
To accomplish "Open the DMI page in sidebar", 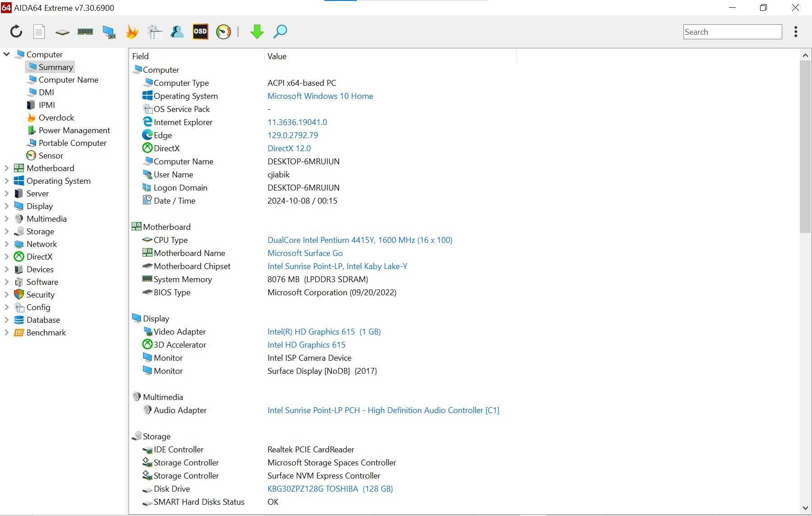I will pos(46,92).
